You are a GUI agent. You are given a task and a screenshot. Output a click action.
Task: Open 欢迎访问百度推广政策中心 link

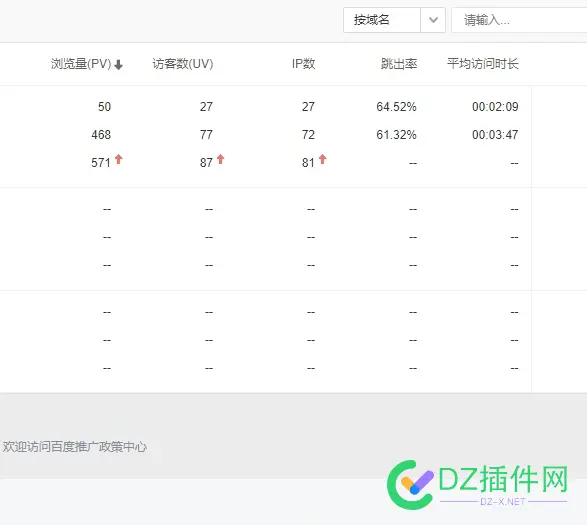tap(75, 447)
